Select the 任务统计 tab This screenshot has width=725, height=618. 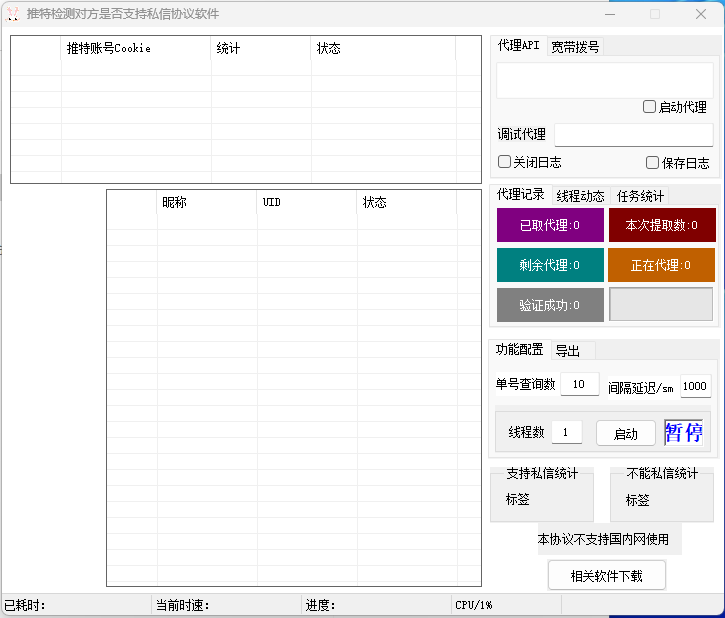click(640, 196)
